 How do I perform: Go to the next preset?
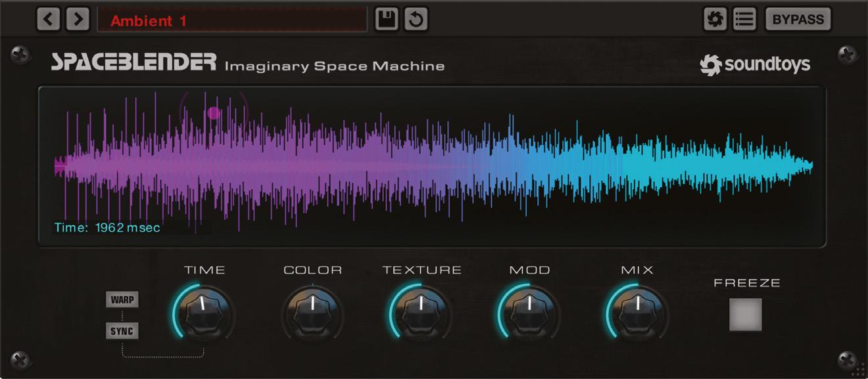(x=78, y=19)
